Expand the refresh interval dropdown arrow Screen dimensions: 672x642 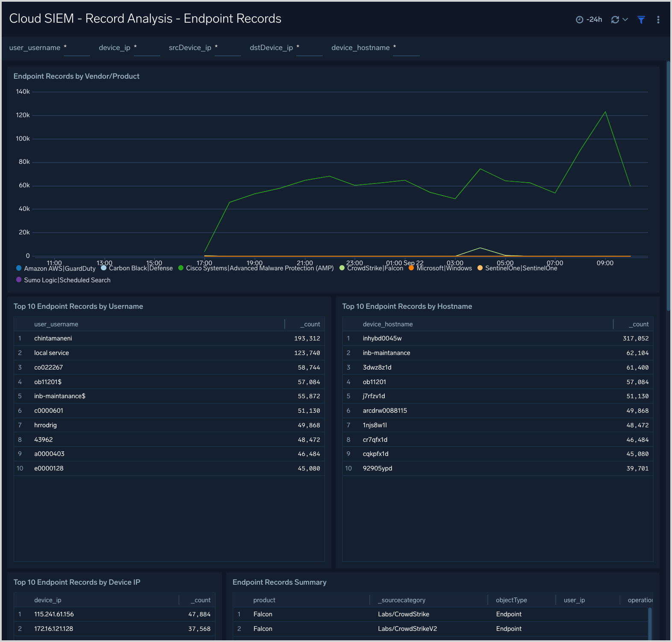click(x=625, y=20)
